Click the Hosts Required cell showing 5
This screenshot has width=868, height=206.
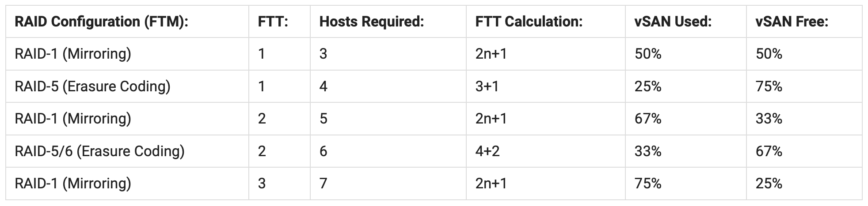(323, 119)
